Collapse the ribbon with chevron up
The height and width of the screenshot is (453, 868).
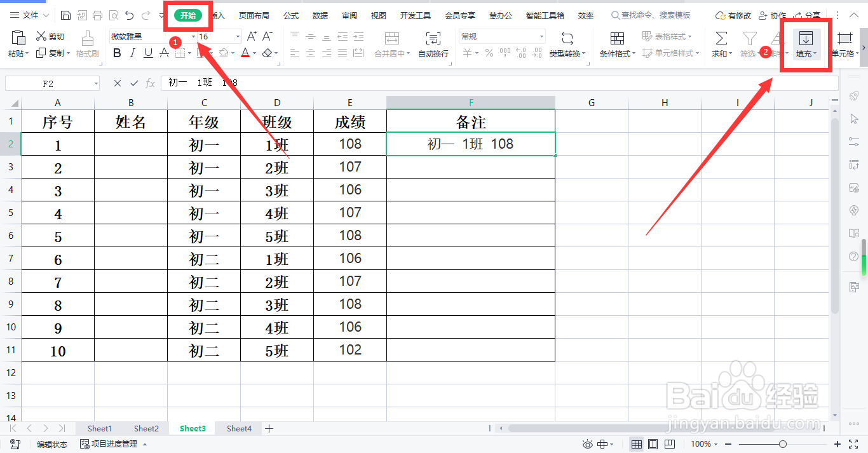pyautogui.click(x=854, y=15)
